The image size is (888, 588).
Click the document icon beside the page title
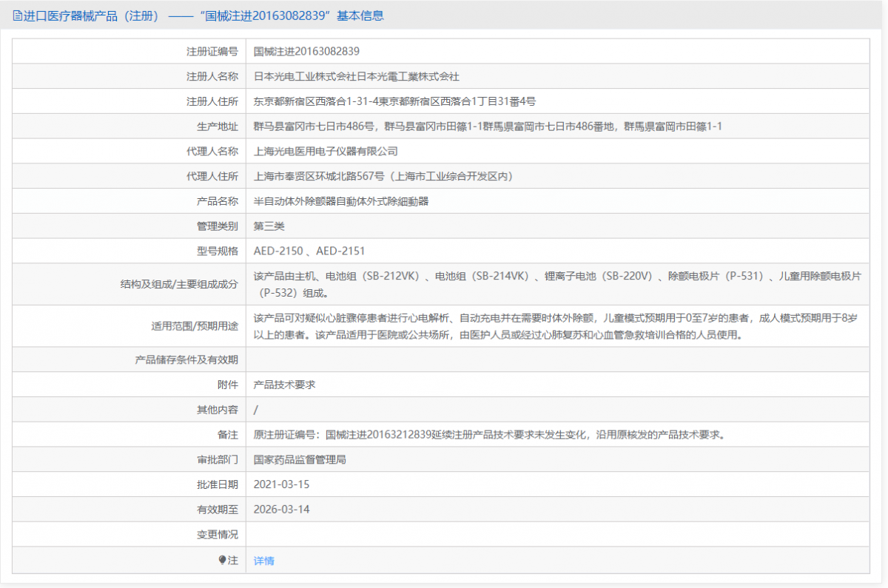tap(17, 16)
